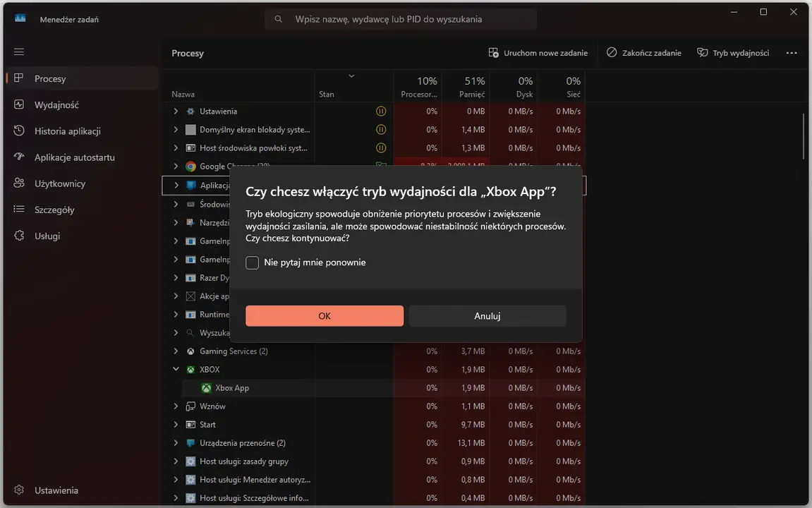
Task: Click the suspended icon for Domyślny ekran blokady
Action: (381, 129)
